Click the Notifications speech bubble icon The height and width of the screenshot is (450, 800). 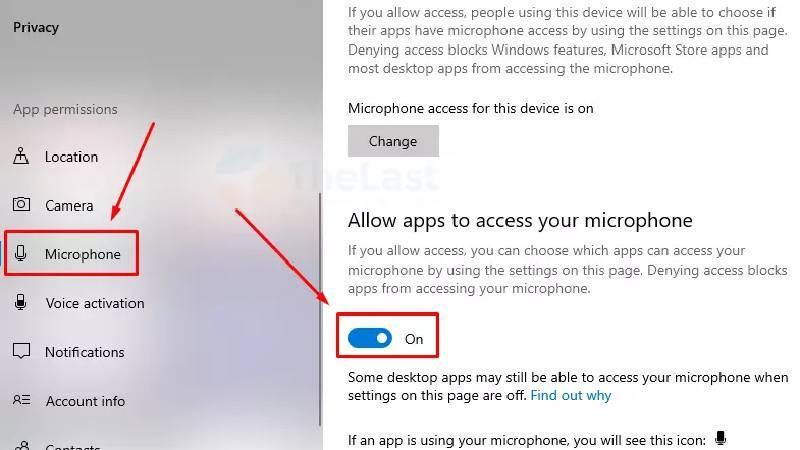[21, 351]
